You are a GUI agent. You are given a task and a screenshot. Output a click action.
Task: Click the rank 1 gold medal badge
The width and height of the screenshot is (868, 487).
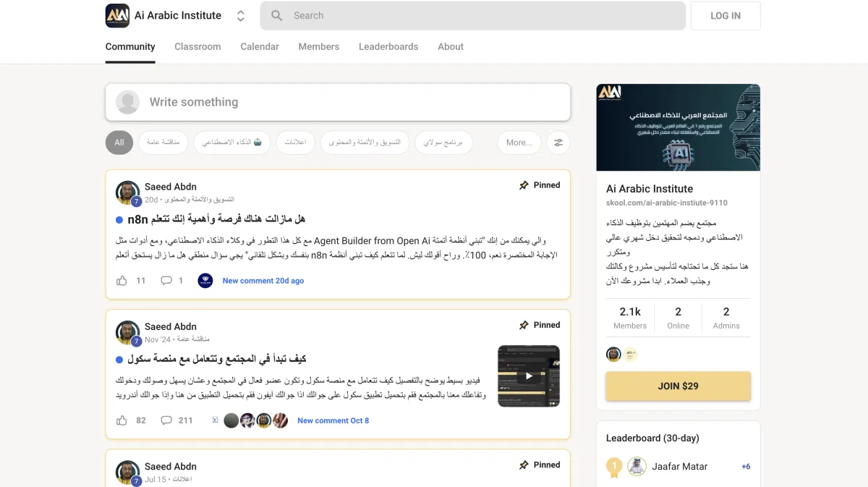[x=614, y=467]
